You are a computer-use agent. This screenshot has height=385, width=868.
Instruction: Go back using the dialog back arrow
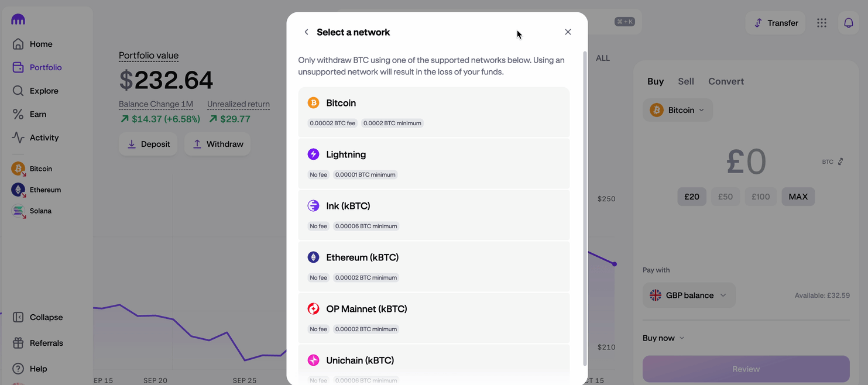306,32
